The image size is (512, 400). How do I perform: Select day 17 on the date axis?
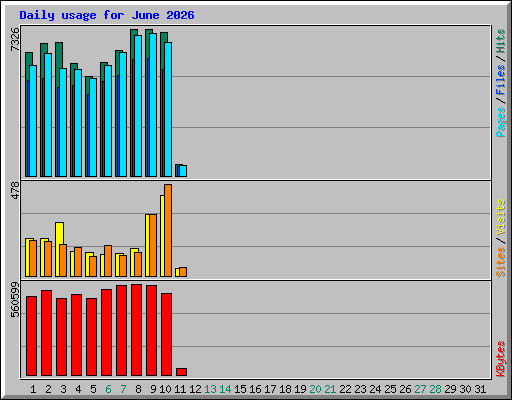tap(270, 389)
